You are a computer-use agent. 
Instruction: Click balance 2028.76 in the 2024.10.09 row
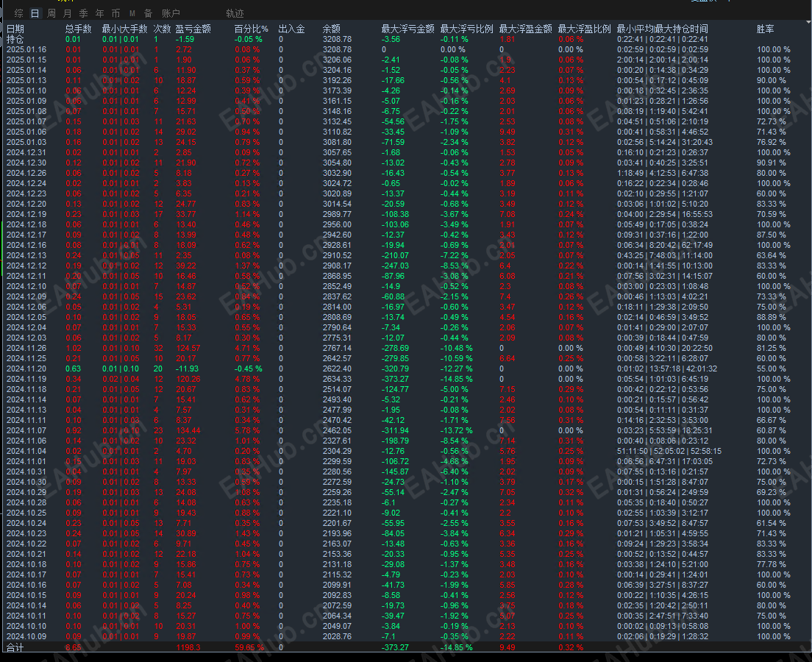337,636
